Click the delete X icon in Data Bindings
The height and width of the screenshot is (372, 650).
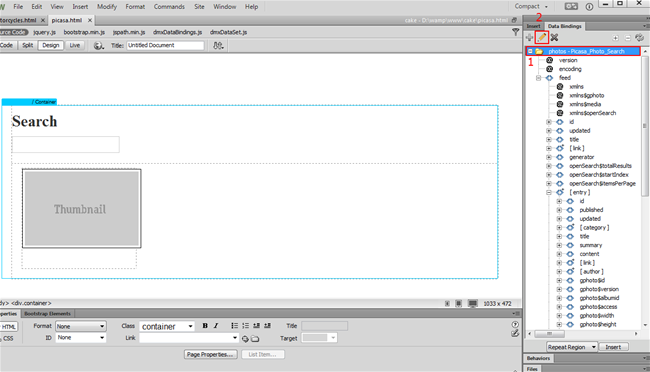pyautogui.click(x=554, y=38)
